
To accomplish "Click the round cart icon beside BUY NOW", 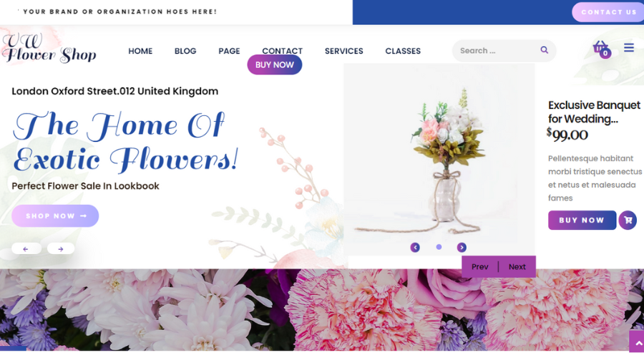I will [x=628, y=221].
